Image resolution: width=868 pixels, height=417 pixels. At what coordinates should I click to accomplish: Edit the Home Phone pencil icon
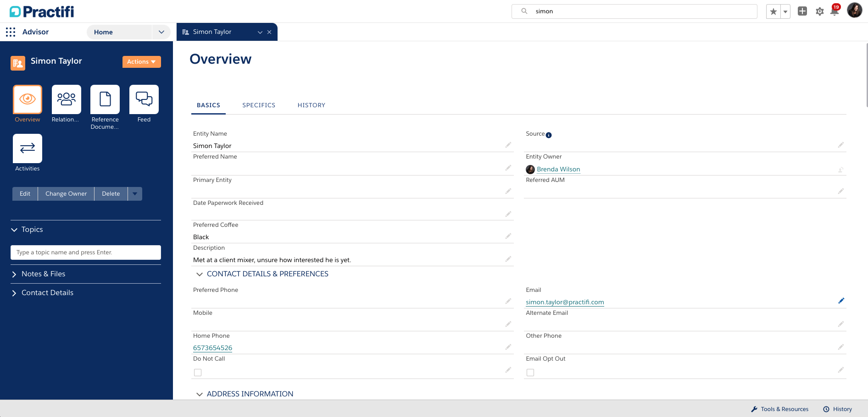[x=508, y=347]
